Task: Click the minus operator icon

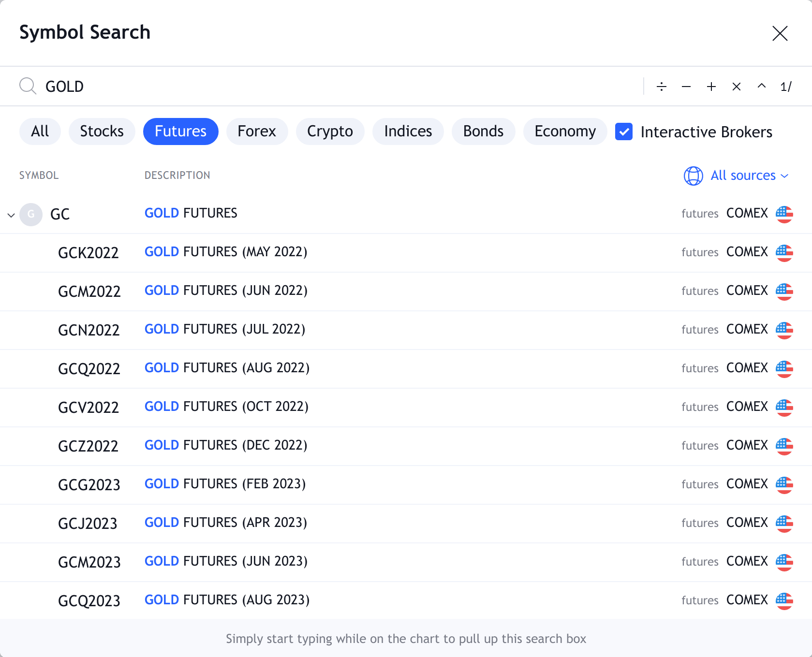Action: click(x=686, y=87)
